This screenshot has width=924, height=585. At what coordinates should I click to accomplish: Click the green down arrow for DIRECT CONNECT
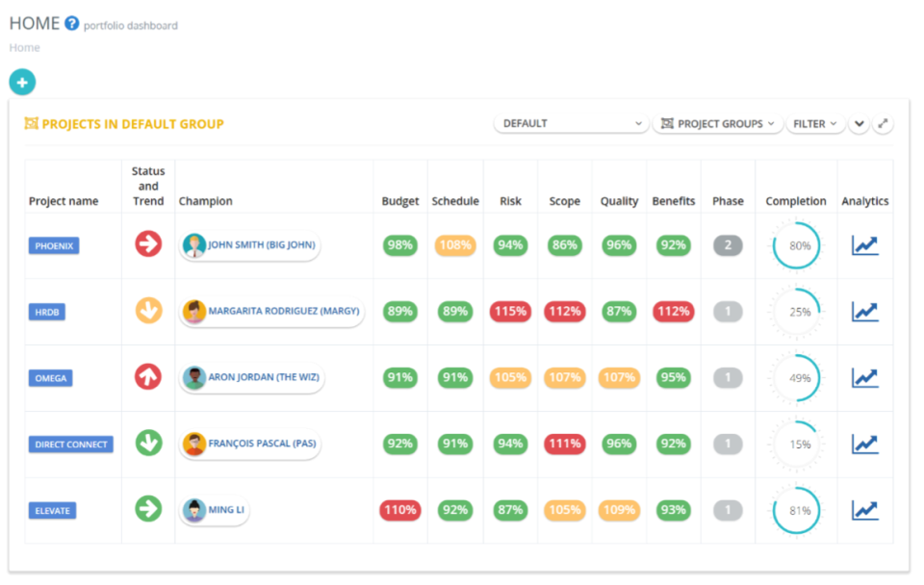[147, 444]
